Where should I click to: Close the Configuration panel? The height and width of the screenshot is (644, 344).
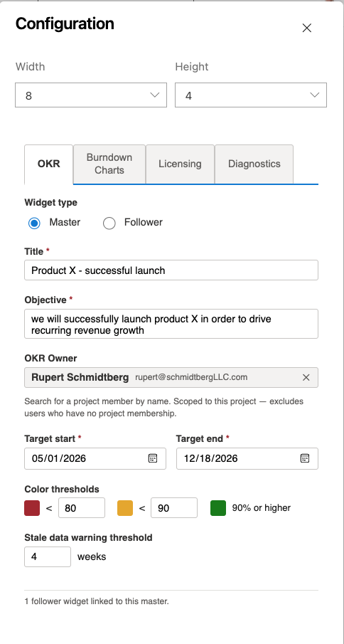(307, 28)
